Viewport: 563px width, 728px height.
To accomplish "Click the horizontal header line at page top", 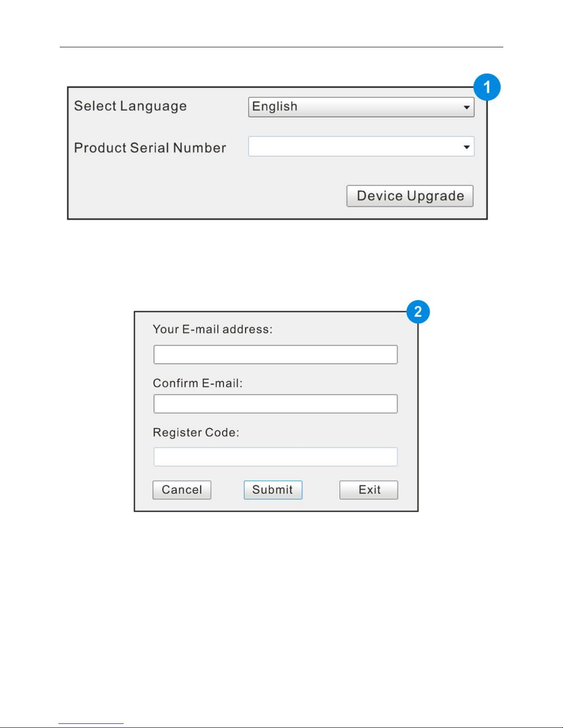I will pyautogui.click(x=281, y=47).
